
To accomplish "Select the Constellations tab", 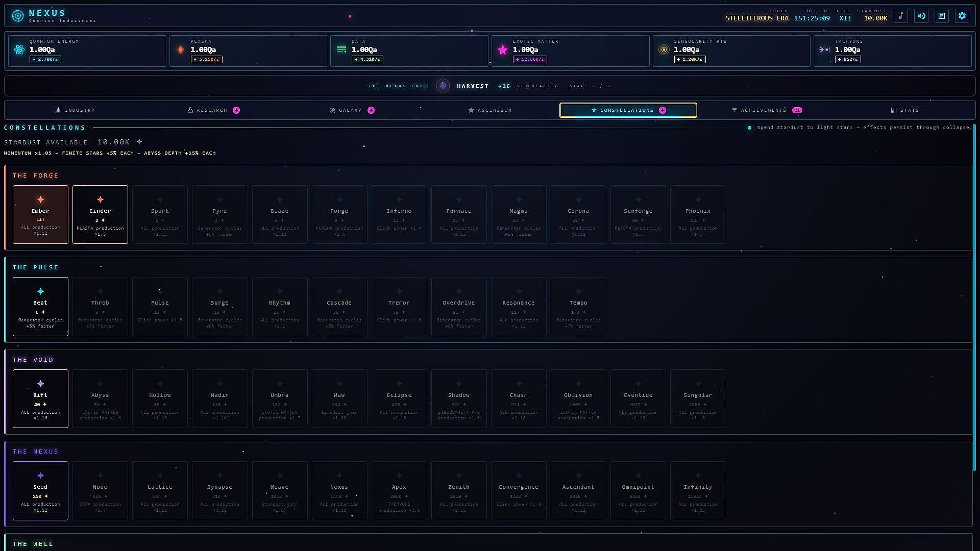I will [628, 110].
